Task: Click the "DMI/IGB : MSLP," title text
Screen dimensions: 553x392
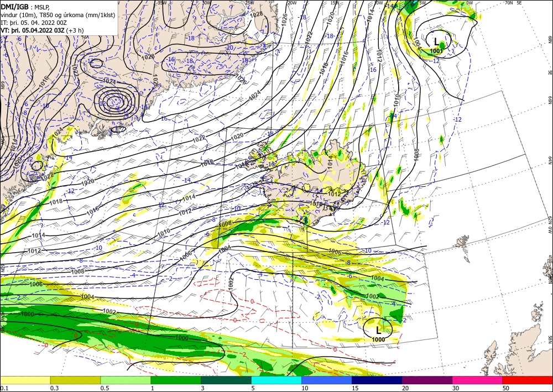Action: [x=25, y=7]
